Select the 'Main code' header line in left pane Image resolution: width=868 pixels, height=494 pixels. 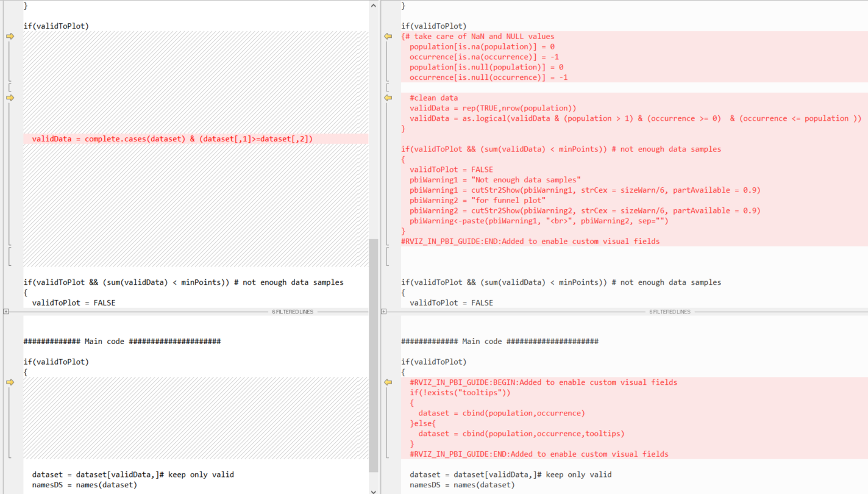(122, 342)
